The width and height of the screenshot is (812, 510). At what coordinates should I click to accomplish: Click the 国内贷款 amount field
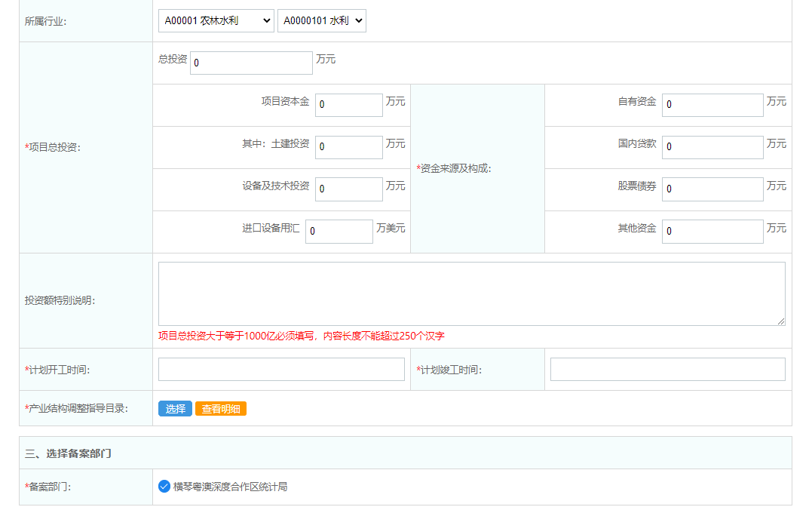pyautogui.click(x=712, y=146)
